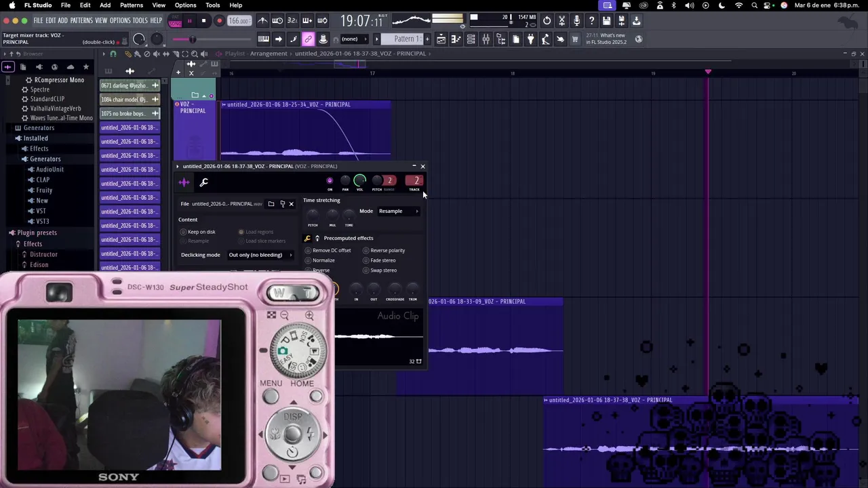Toggle the metronome icon
This screenshot has height=488, width=868.
point(262,21)
